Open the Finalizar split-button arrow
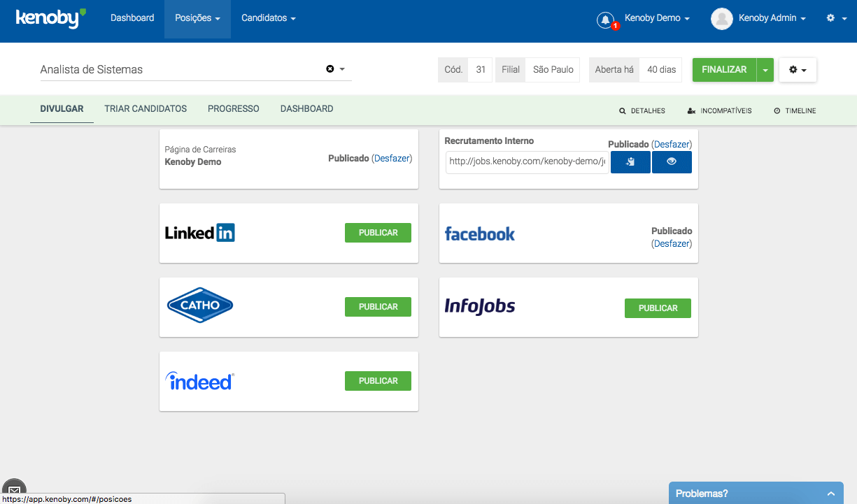857x504 pixels. [x=765, y=70]
